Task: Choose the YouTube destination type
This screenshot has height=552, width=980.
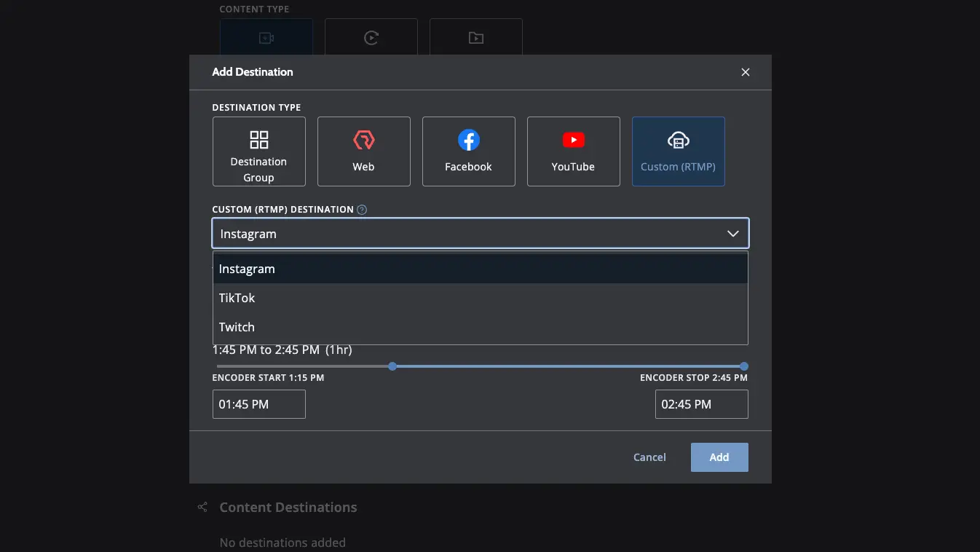Action: click(x=574, y=151)
